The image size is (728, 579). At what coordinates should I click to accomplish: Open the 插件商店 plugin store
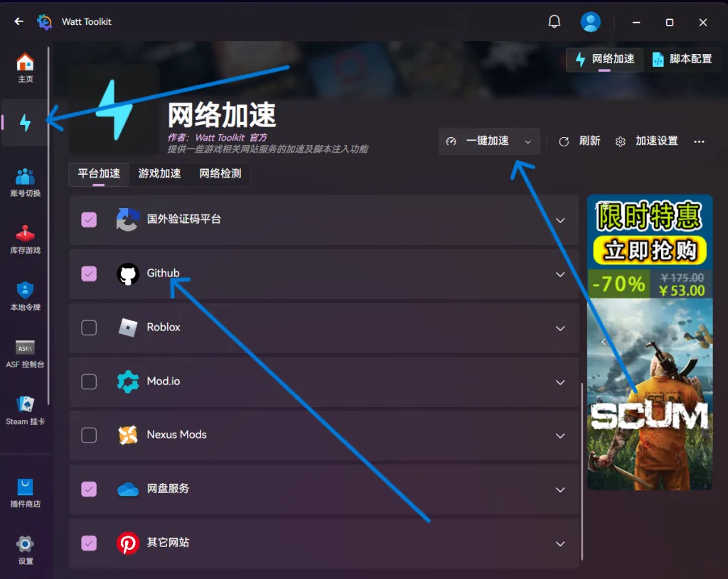pyautogui.click(x=25, y=493)
